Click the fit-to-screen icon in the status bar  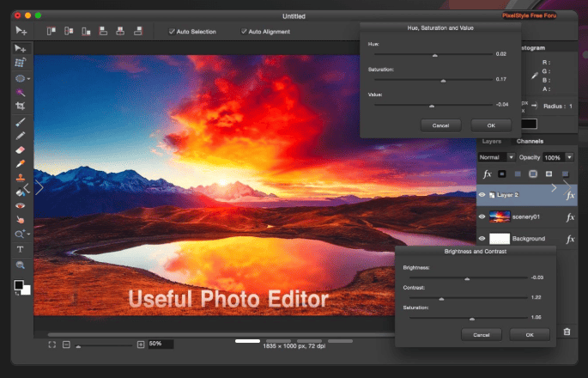point(52,344)
